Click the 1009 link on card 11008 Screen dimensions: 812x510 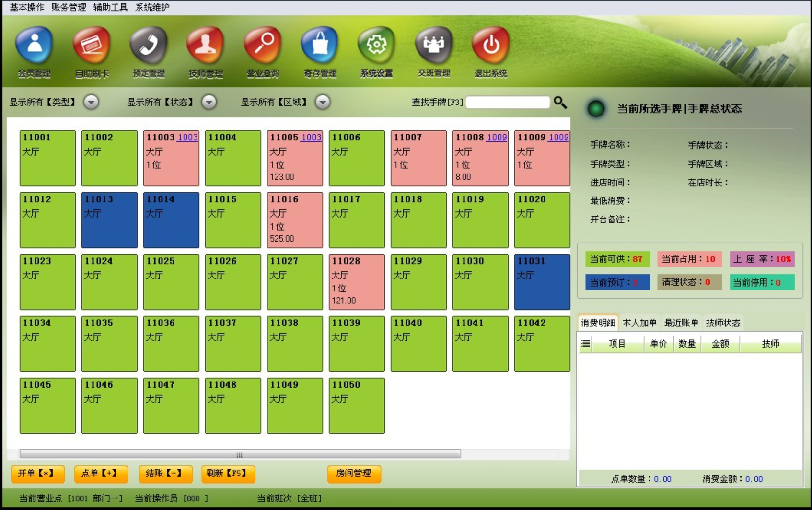(x=497, y=138)
